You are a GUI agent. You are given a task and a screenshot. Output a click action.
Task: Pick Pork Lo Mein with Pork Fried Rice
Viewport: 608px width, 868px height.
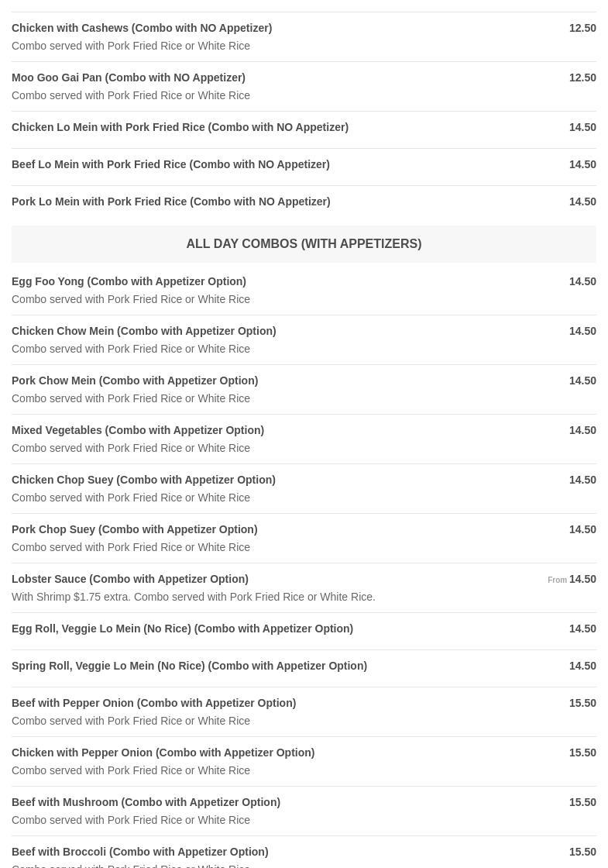coord(170,202)
